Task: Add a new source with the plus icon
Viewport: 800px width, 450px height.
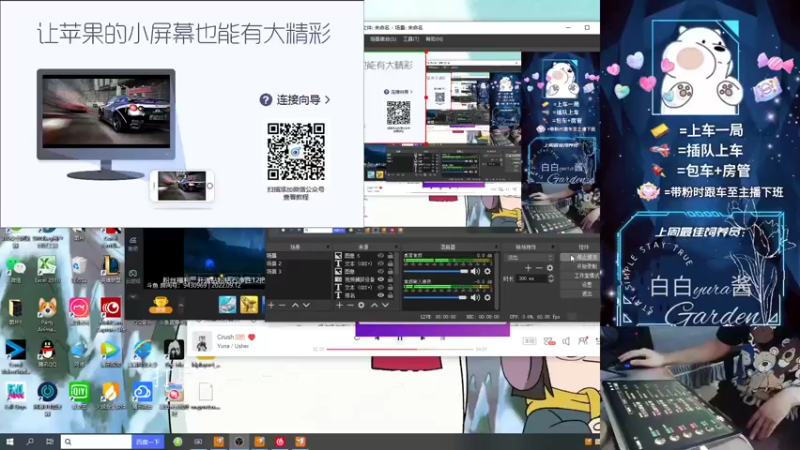Action: (339, 305)
